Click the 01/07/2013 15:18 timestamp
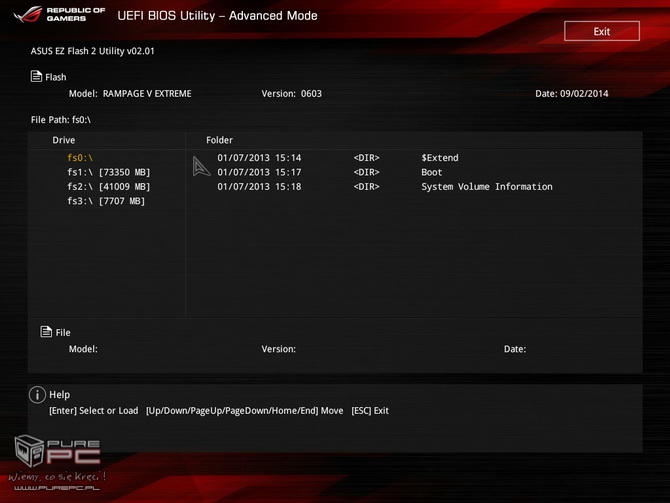 coord(259,187)
